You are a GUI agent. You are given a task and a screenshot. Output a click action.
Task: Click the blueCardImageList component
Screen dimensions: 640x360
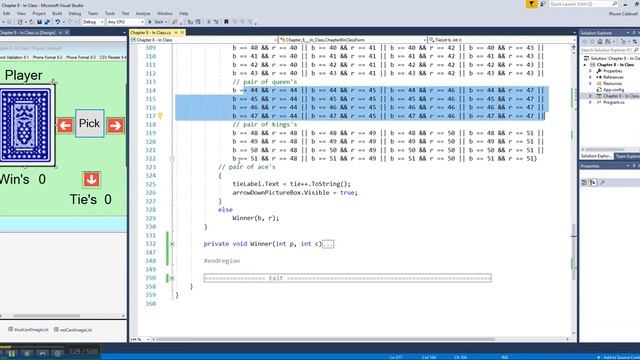(29, 329)
